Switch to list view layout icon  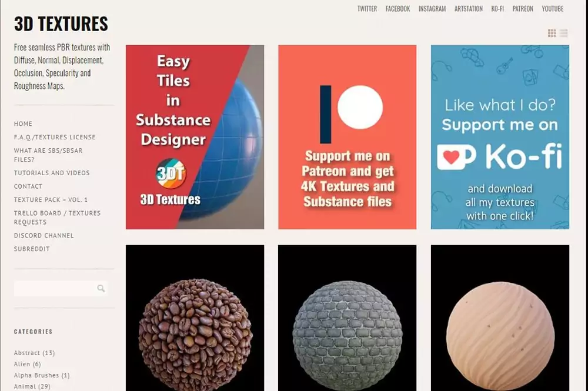point(563,34)
